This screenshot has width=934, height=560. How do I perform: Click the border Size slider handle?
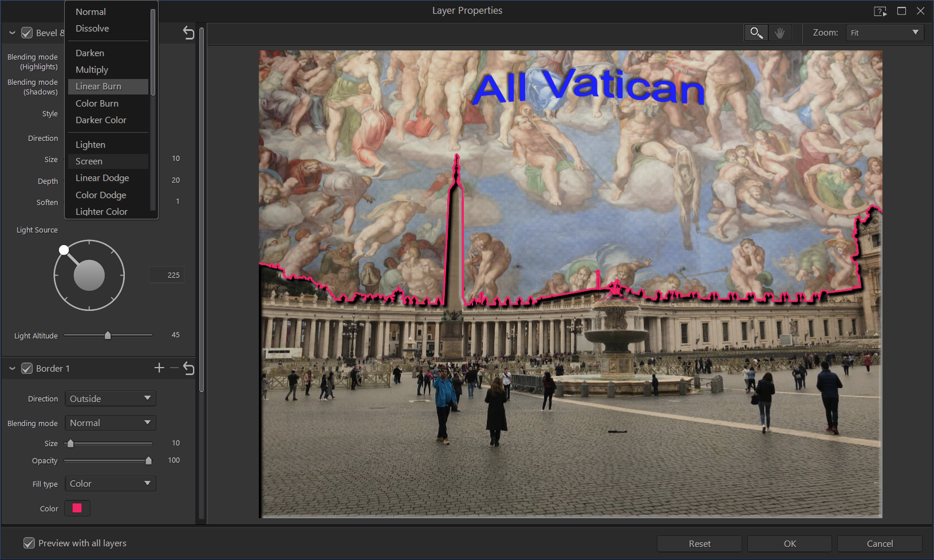pos(70,443)
